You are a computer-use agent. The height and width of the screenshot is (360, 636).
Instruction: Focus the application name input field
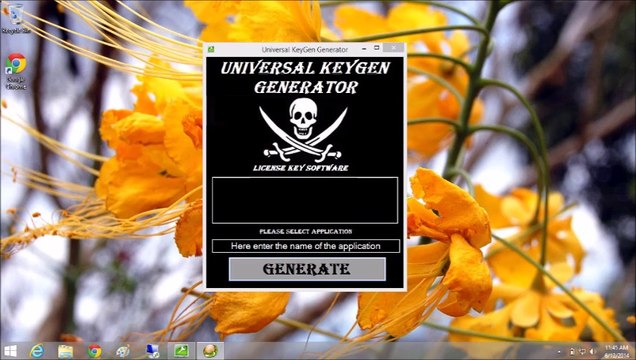coord(305,246)
